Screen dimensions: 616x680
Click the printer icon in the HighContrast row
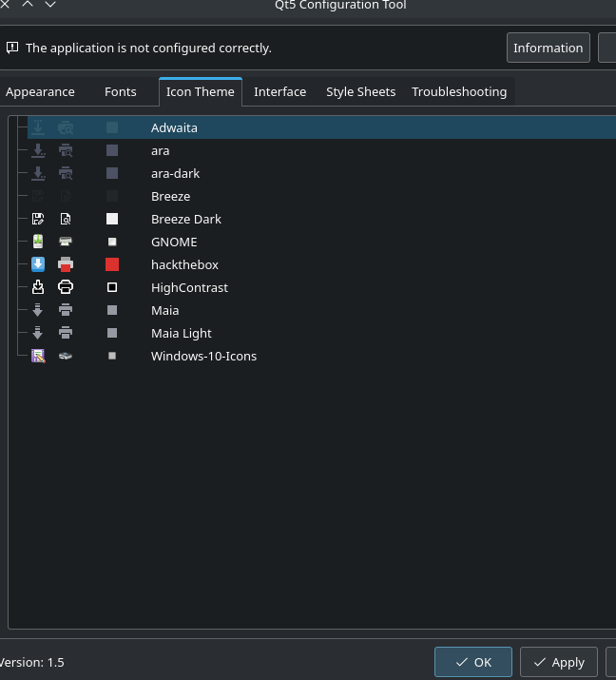tap(66, 287)
